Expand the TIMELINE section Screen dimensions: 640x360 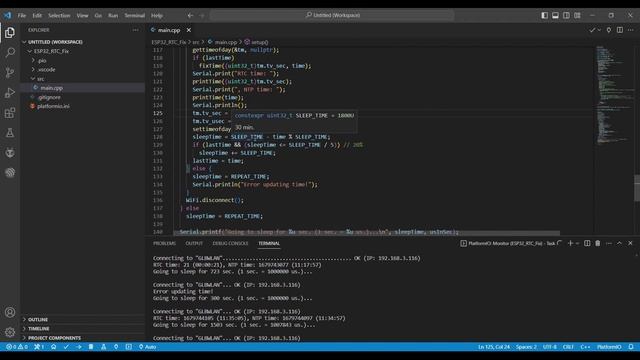point(38,329)
